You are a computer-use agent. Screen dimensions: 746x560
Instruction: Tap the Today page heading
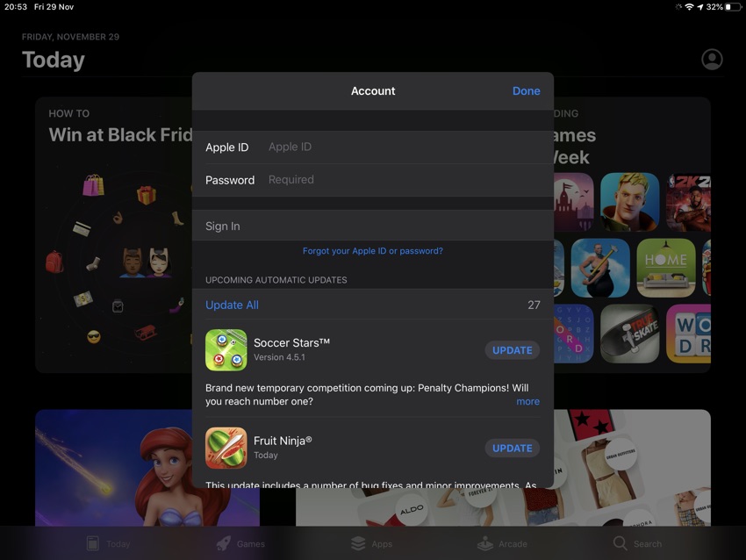pos(54,60)
